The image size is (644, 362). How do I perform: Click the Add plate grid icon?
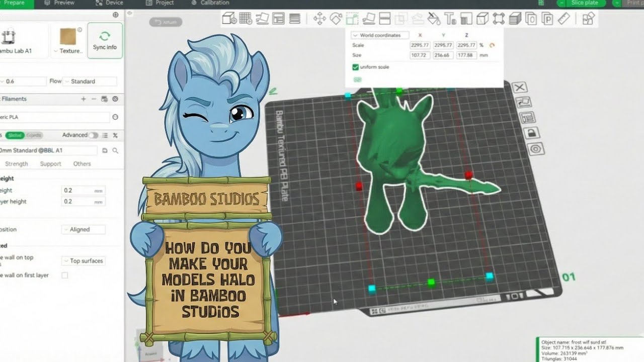[x=246, y=19]
